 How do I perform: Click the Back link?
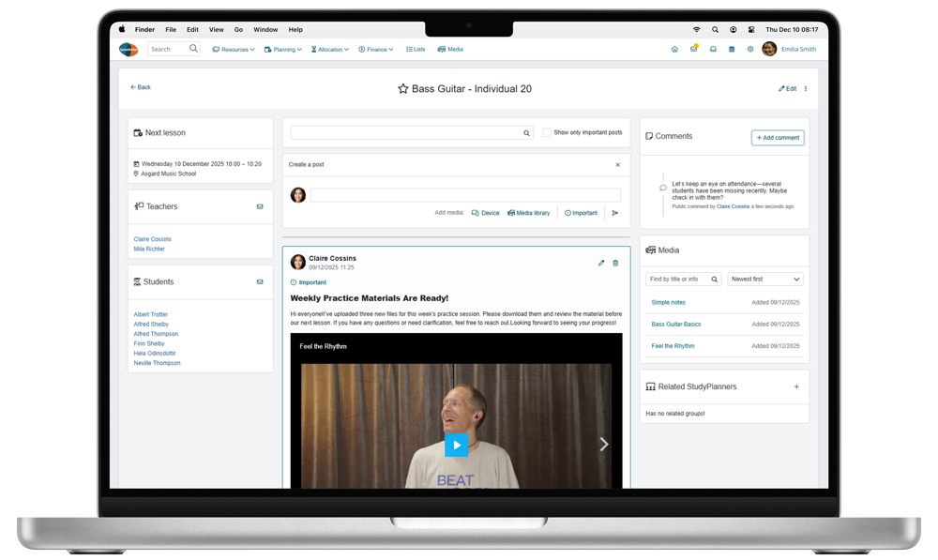tap(141, 87)
